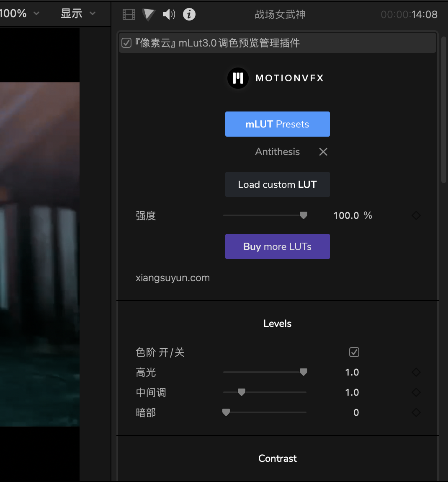Open the Color inspector triangle tab
Image resolution: width=448 pixels, height=482 pixels.
(x=149, y=14)
